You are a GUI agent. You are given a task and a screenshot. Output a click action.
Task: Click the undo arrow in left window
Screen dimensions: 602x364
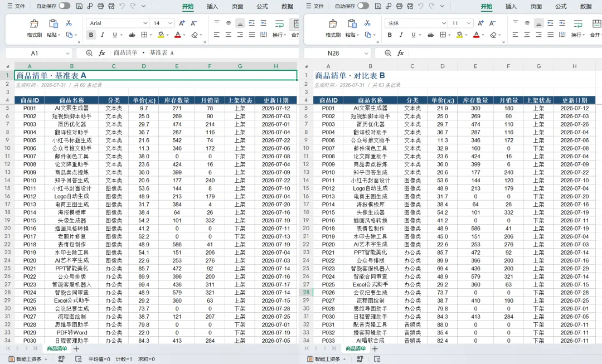[x=122, y=6]
